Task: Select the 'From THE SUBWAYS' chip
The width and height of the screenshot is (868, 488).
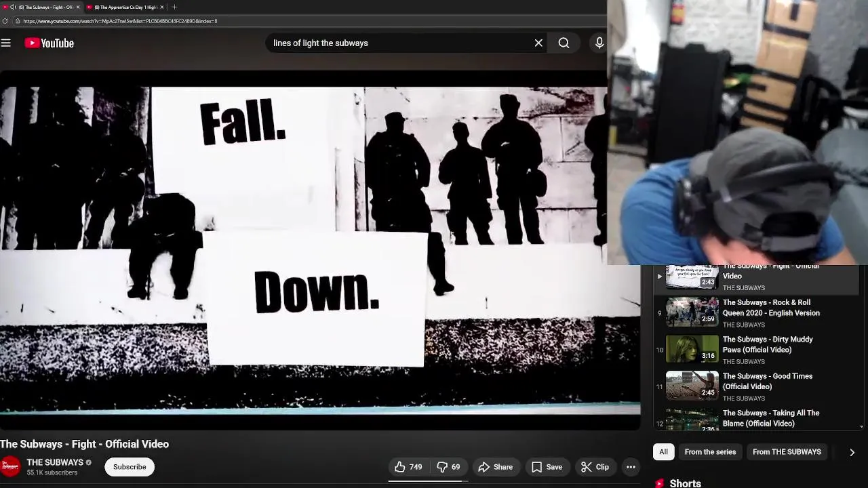Action: [787, 452]
